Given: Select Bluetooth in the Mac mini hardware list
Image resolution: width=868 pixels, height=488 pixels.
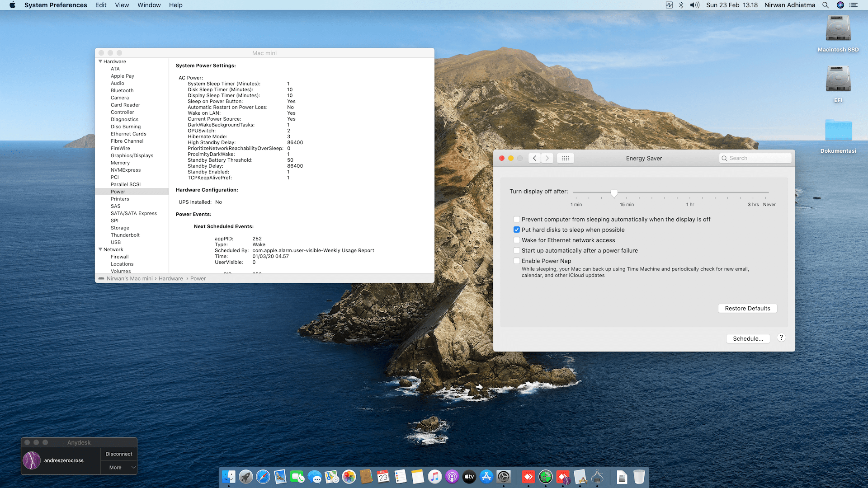Looking at the screenshot, I should [x=122, y=90].
